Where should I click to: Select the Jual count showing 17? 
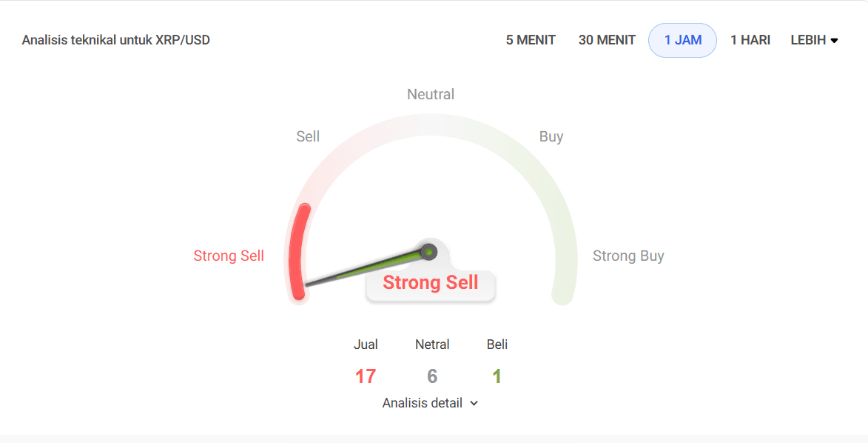[366, 376]
